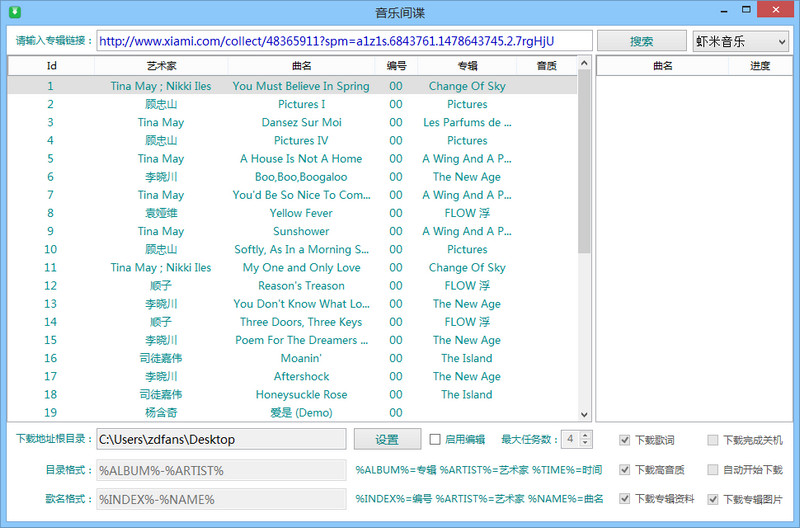Select the song 爱是 (Demo)
Viewport: 800px width, 528px height.
tap(301, 413)
